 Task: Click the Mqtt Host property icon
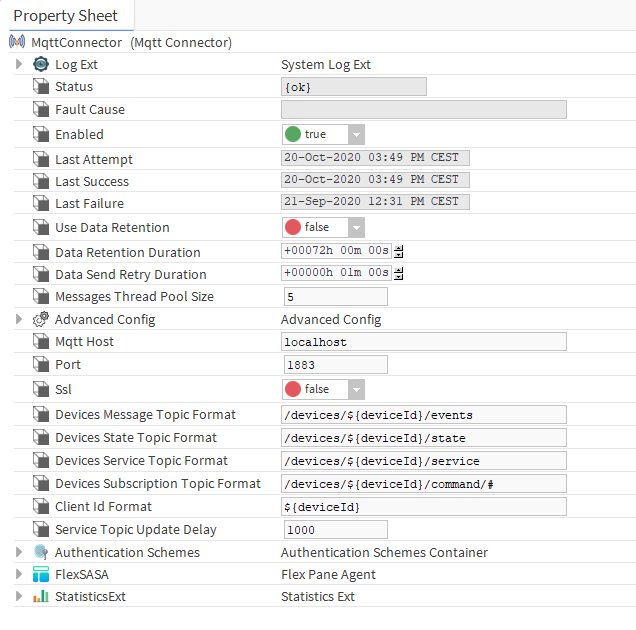click(x=41, y=342)
